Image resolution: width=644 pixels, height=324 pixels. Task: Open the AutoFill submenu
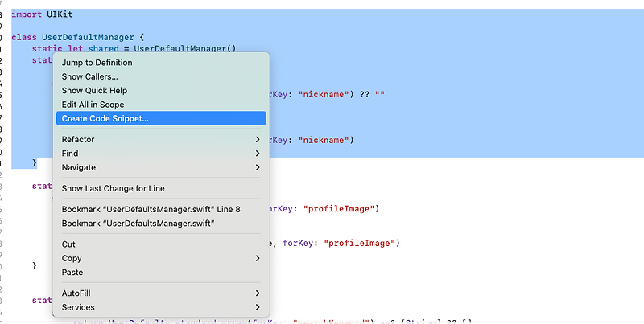coord(161,293)
